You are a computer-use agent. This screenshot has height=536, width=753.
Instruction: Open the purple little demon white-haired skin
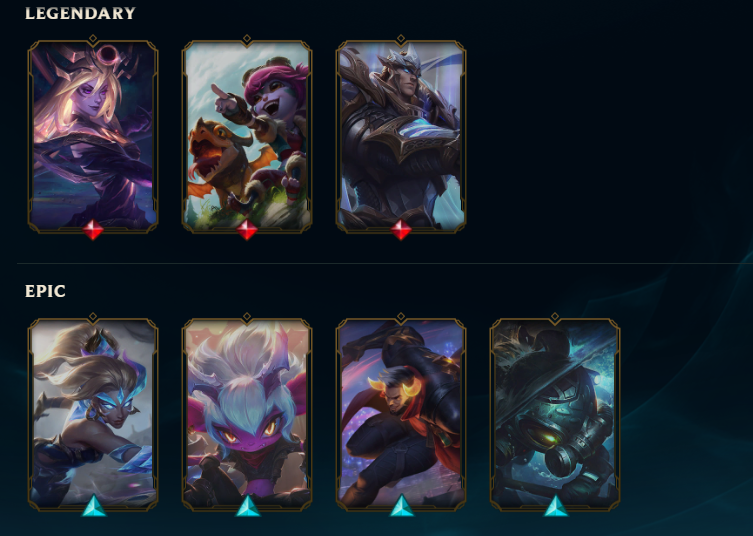tap(247, 414)
